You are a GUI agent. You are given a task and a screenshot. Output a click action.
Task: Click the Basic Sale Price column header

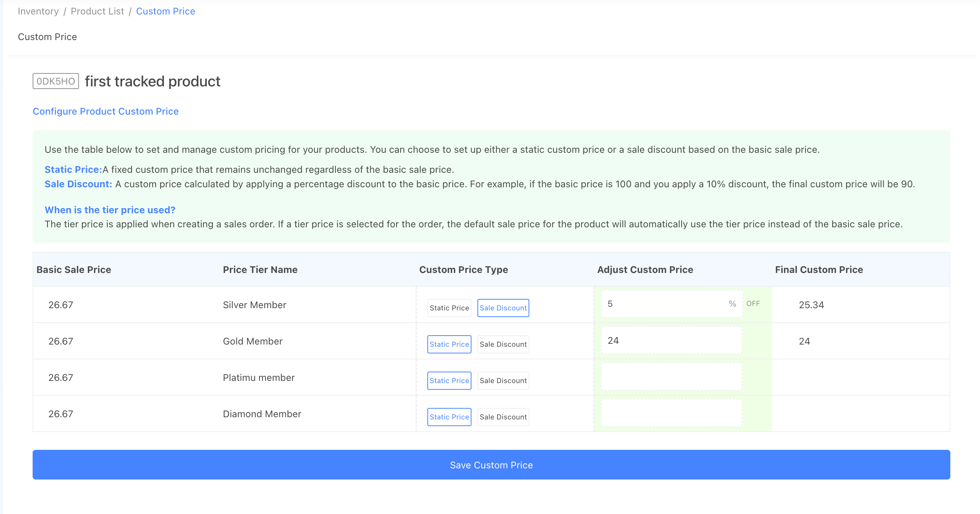(x=74, y=270)
